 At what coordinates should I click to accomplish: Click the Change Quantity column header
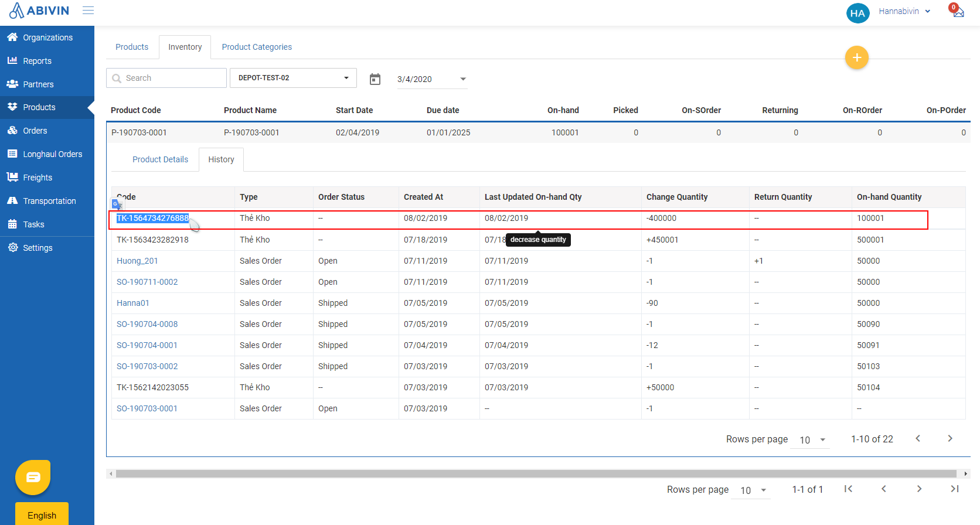click(677, 197)
